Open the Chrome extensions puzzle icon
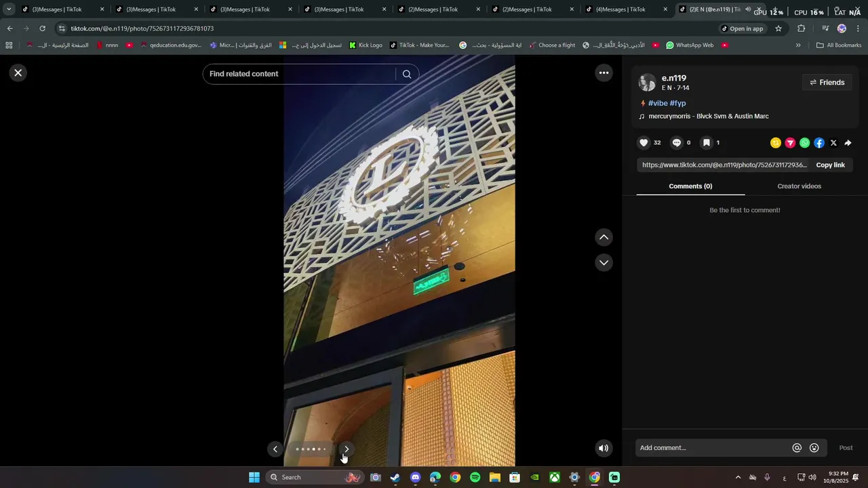Viewport: 868px width, 488px height. pyautogui.click(x=801, y=28)
